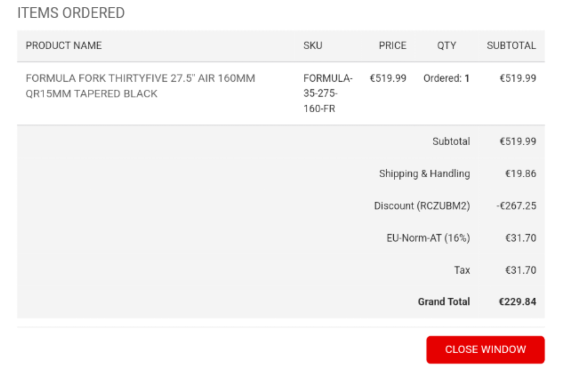
Task: Click the Subtotal column header
Action: 511,46
